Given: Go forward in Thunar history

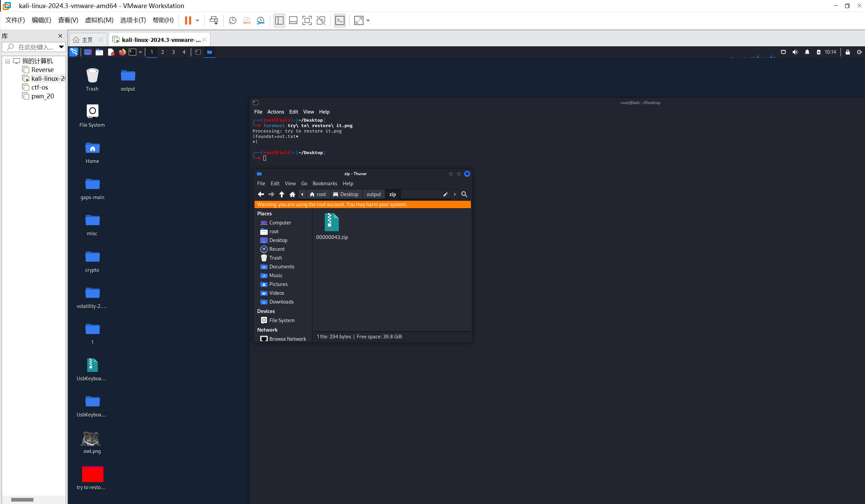Looking at the screenshot, I should click(x=271, y=194).
